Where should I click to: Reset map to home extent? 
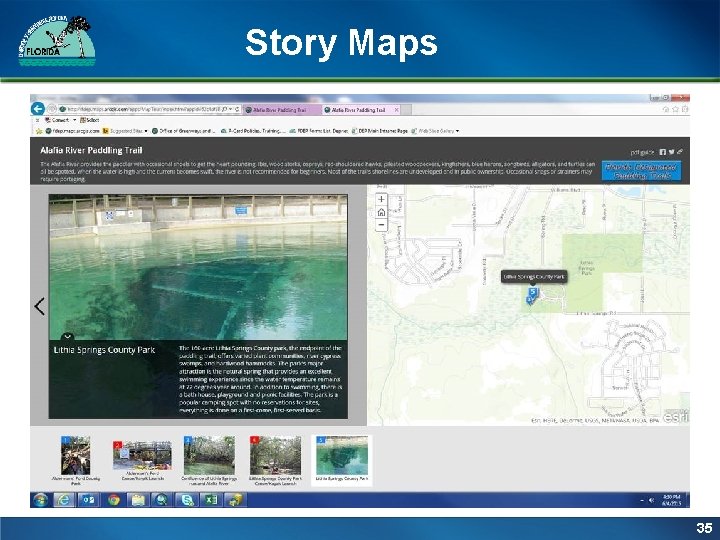tap(381, 212)
